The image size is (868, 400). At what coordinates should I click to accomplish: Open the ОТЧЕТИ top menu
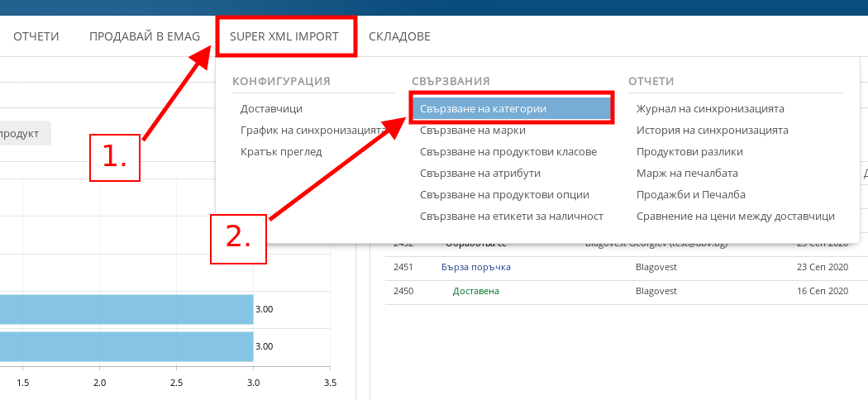point(36,36)
